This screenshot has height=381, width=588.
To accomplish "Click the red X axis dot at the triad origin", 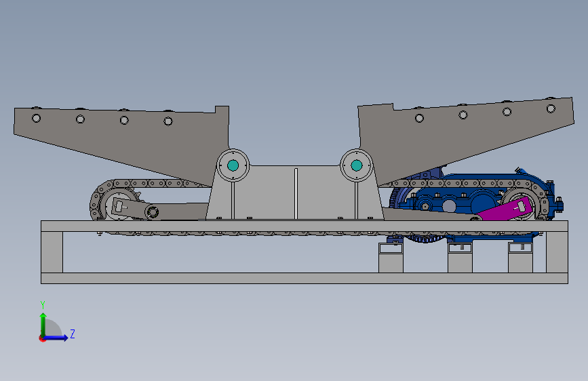I will [x=42, y=338].
